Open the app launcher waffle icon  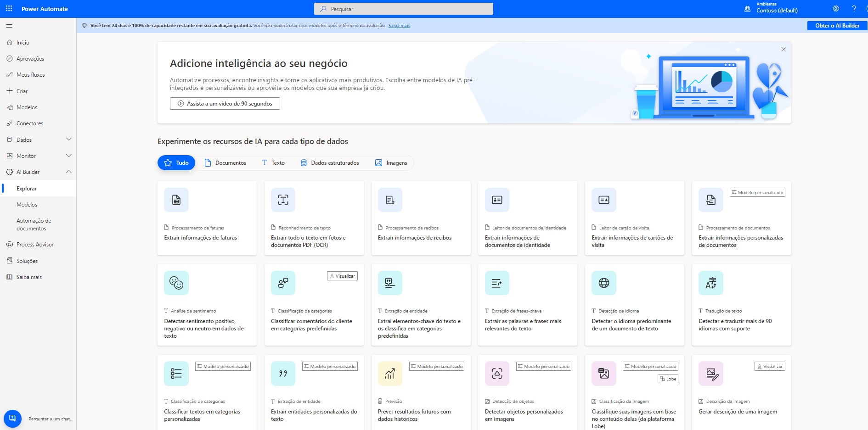(x=9, y=9)
